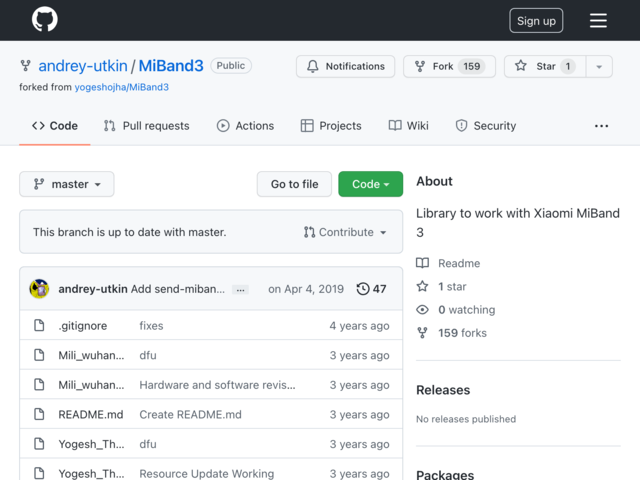
Task: Open the 'fixes' commit message
Action: point(151,326)
